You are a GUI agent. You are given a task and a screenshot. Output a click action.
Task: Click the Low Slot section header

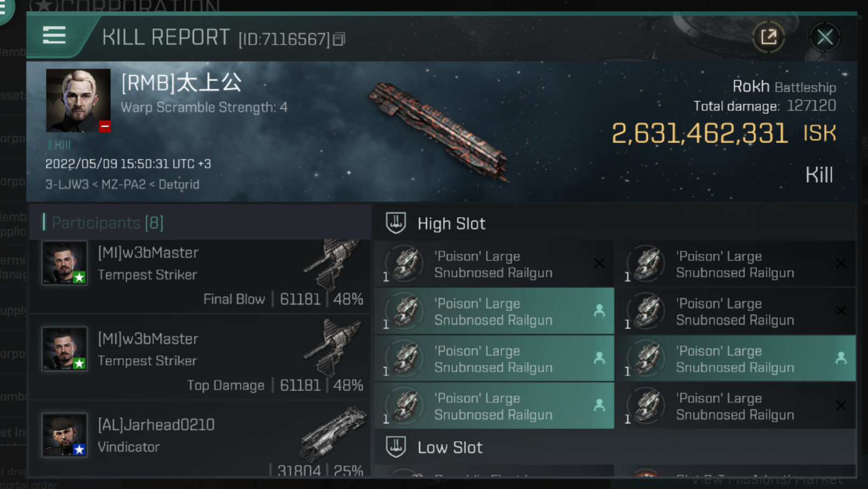pyautogui.click(x=450, y=447)
